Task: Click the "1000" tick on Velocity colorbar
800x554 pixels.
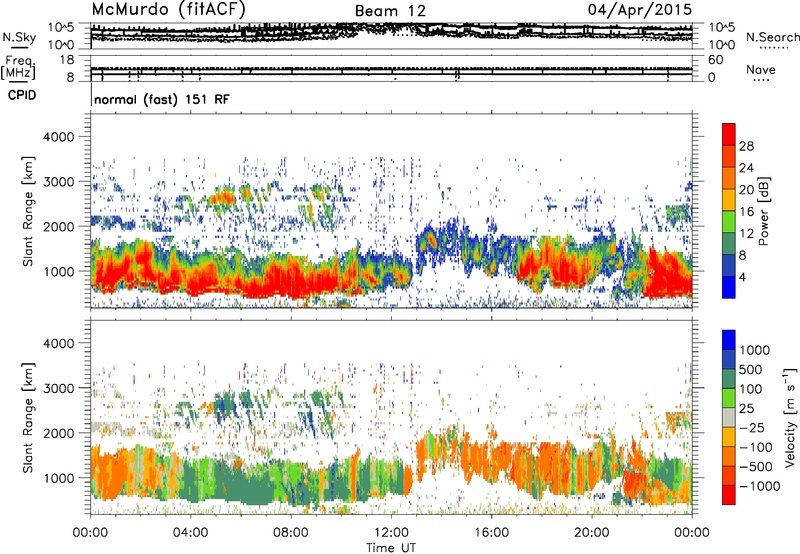Action: click(755, 350)
